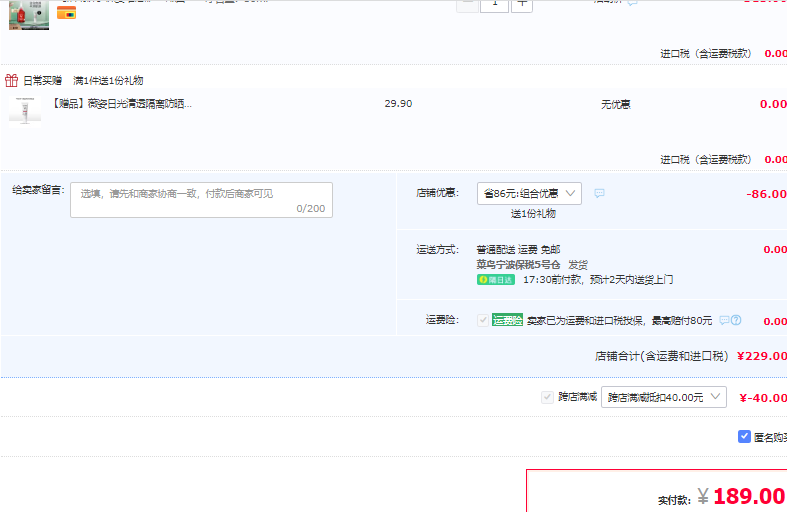Click the gift price 29.90

(x=398, y=104)
